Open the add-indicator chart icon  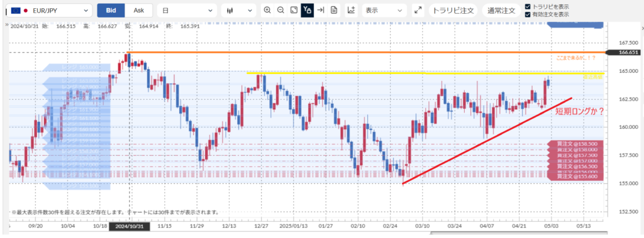click(x=351, y=10)
